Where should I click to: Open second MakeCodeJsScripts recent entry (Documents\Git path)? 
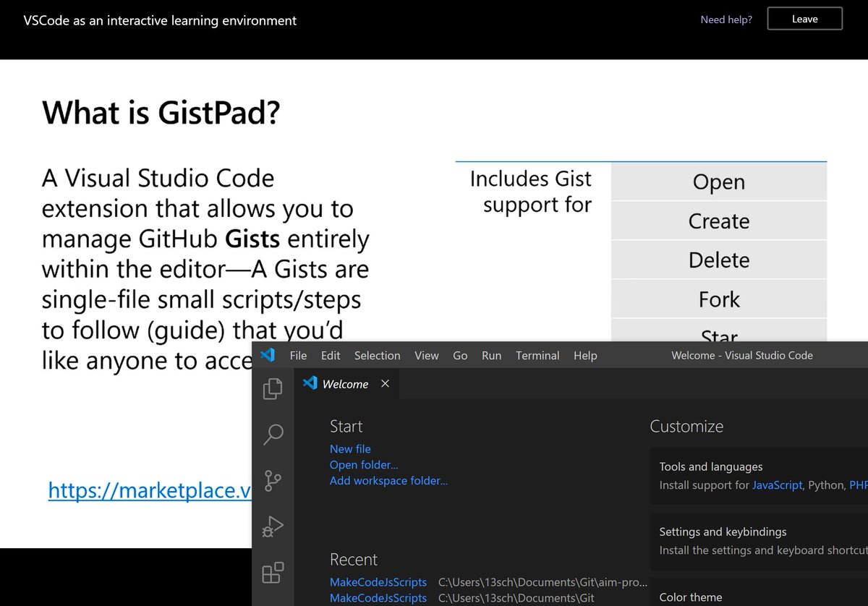coord(378,598)
